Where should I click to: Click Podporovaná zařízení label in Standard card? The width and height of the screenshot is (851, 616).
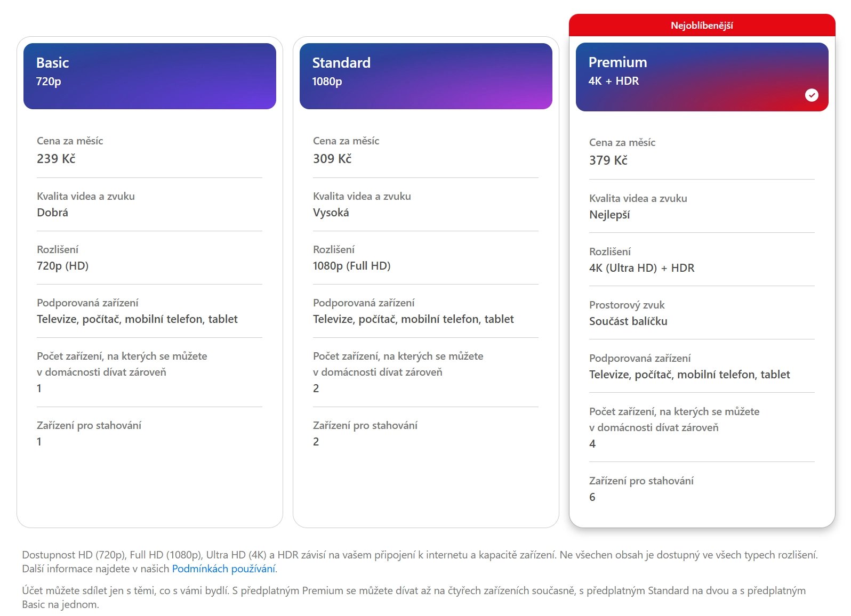364,303
